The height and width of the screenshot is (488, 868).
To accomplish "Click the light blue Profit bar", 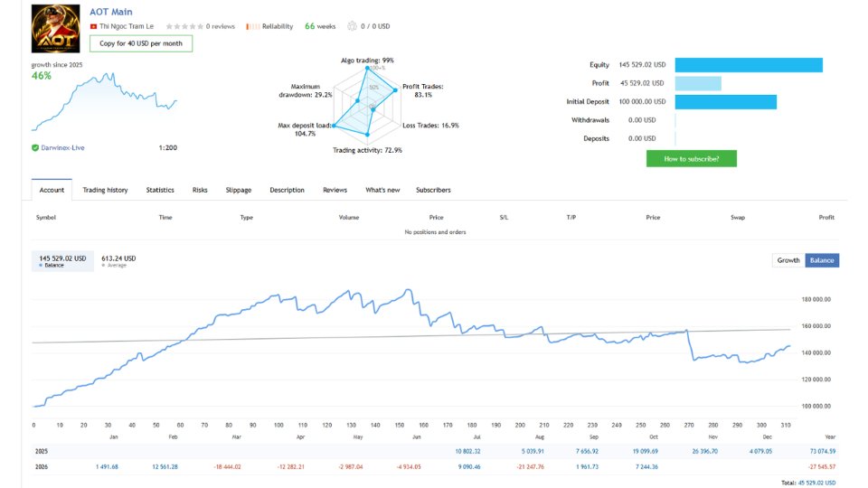I will 698,83.
